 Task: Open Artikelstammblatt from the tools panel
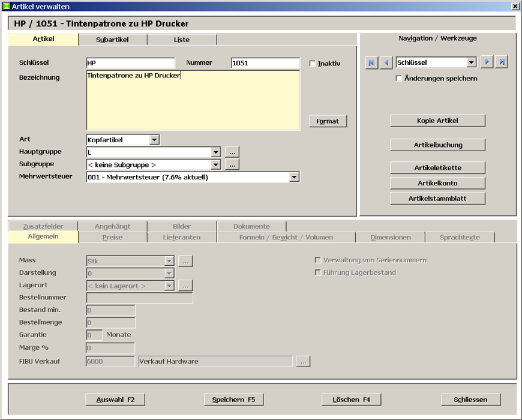click(x=437, y=199)
